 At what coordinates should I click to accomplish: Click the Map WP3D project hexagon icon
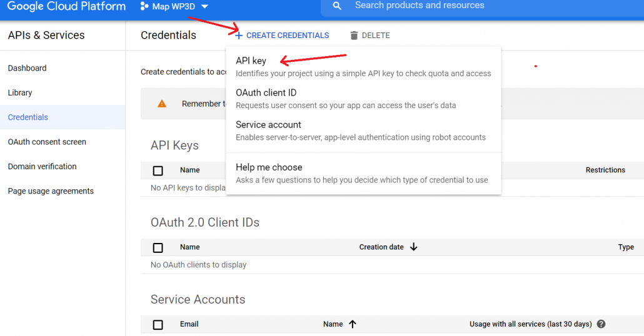pos(144,6)
